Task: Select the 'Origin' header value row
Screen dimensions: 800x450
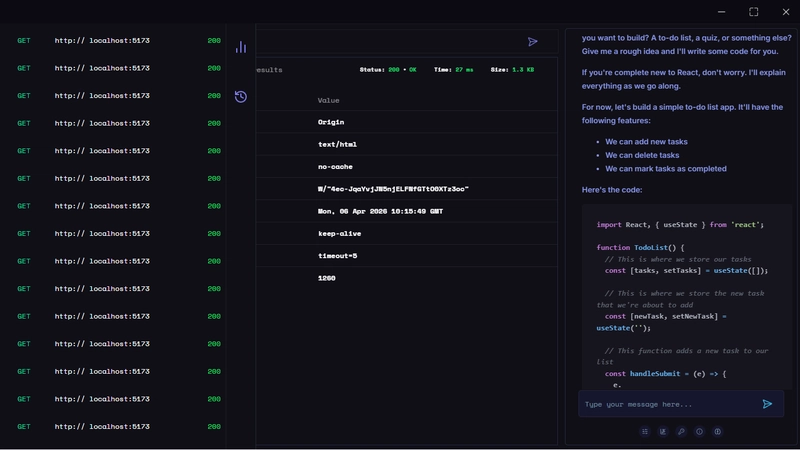Action: (x=331, y=122)
